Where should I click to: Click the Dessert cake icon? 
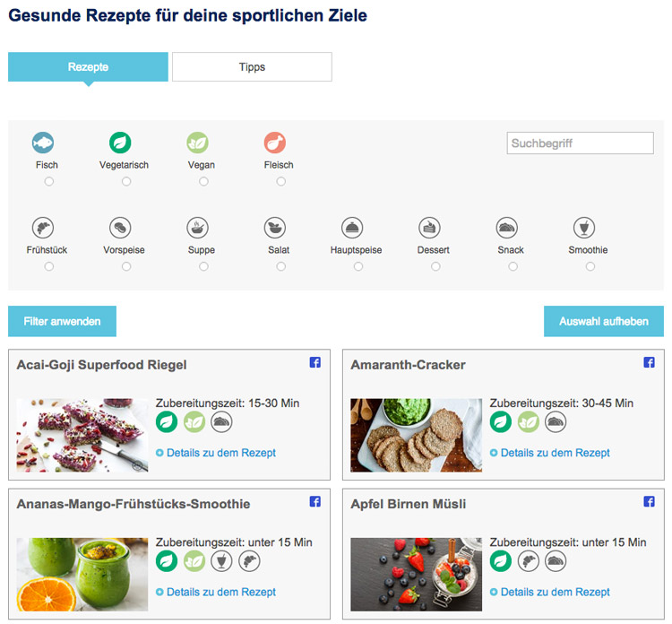[x=430, y=228]
